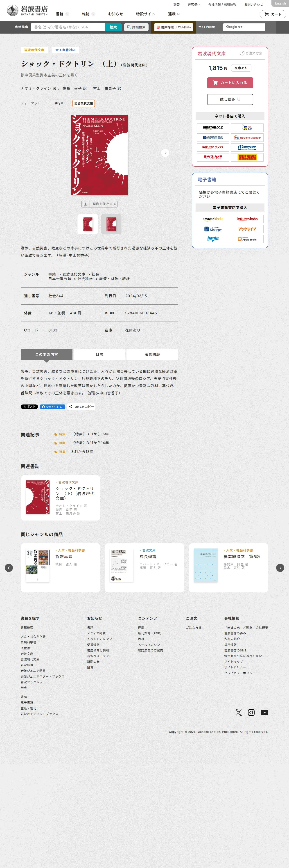Open the カート cart button
289x868 pixels.
pyautogui.click(x=273, y=14)
